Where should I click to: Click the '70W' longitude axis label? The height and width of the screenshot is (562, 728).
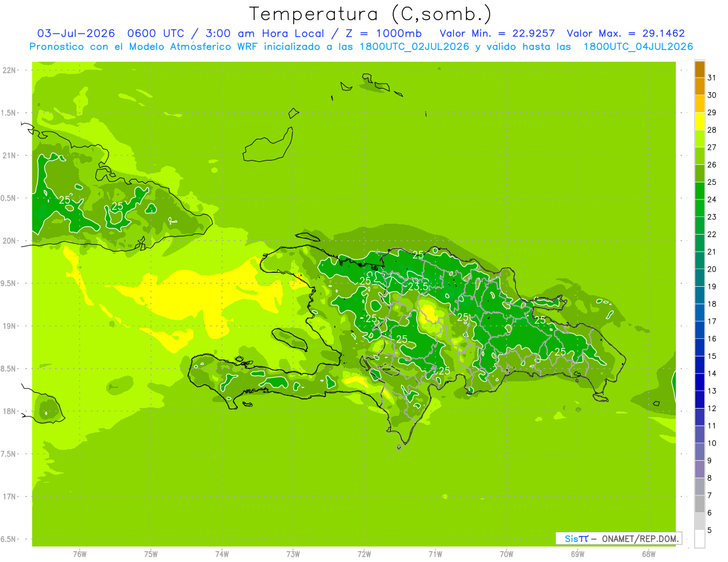tap(507, 554)
